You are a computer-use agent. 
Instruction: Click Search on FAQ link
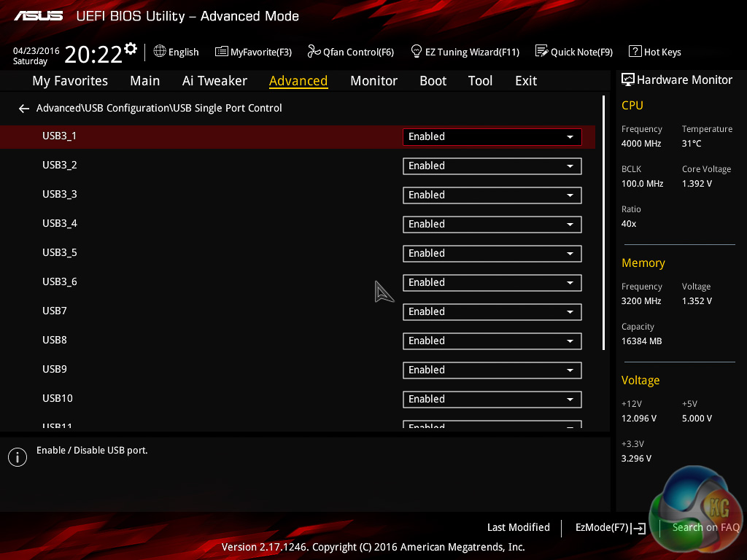pyautogui.click(x=705, y=527)
